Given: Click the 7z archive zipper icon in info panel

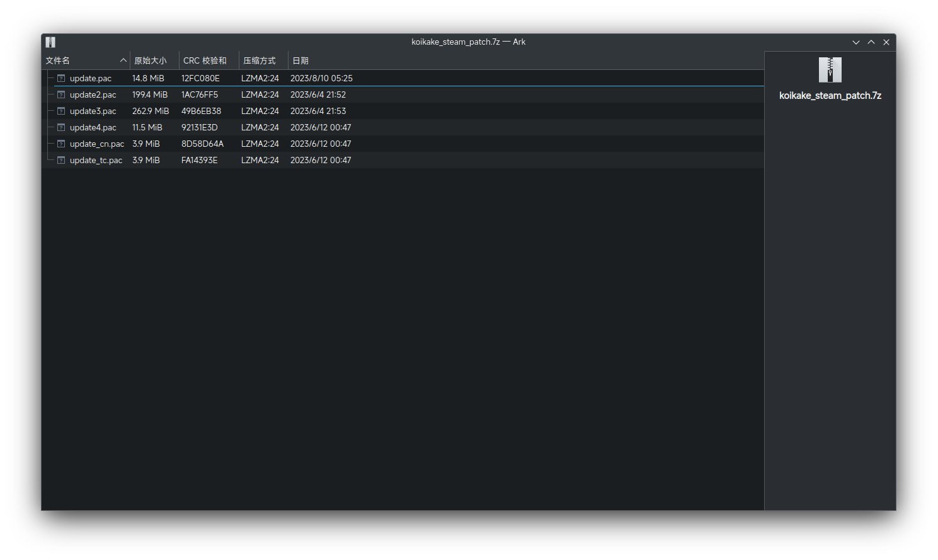Looking at the screenshot, I should click(x=830, y=70).
